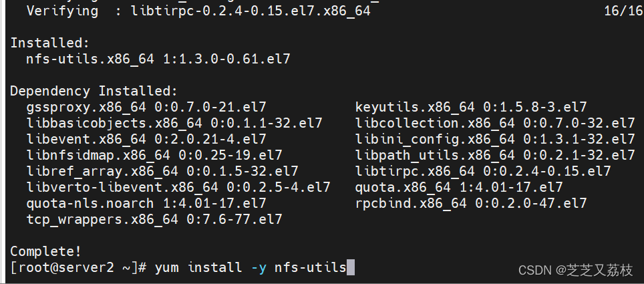Screen dimensions: 644x284
Task: Click the 'Complete!' status line
Action: coord(45,251)
